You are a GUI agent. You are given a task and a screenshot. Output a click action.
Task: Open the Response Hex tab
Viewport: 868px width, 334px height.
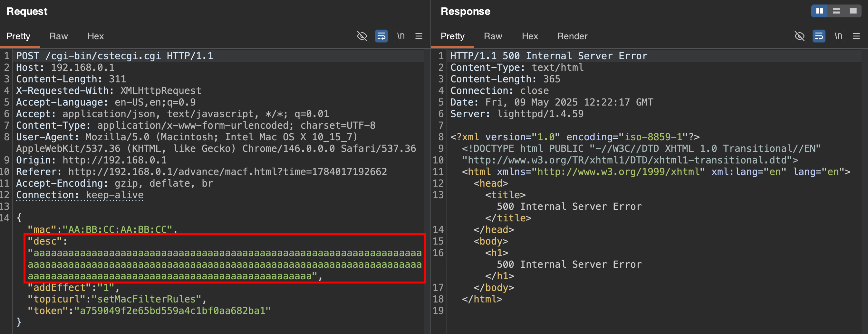530,36
